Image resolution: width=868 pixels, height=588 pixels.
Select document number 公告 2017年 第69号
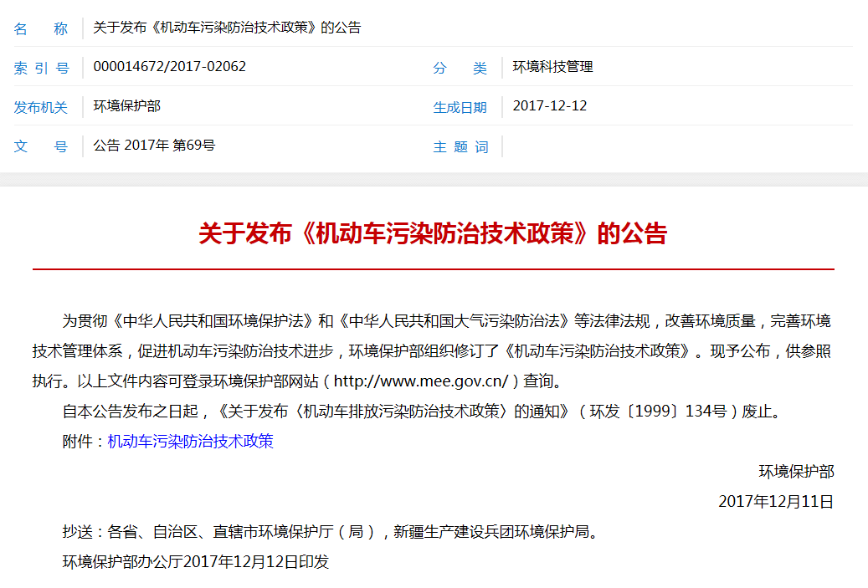pos(154,146)
